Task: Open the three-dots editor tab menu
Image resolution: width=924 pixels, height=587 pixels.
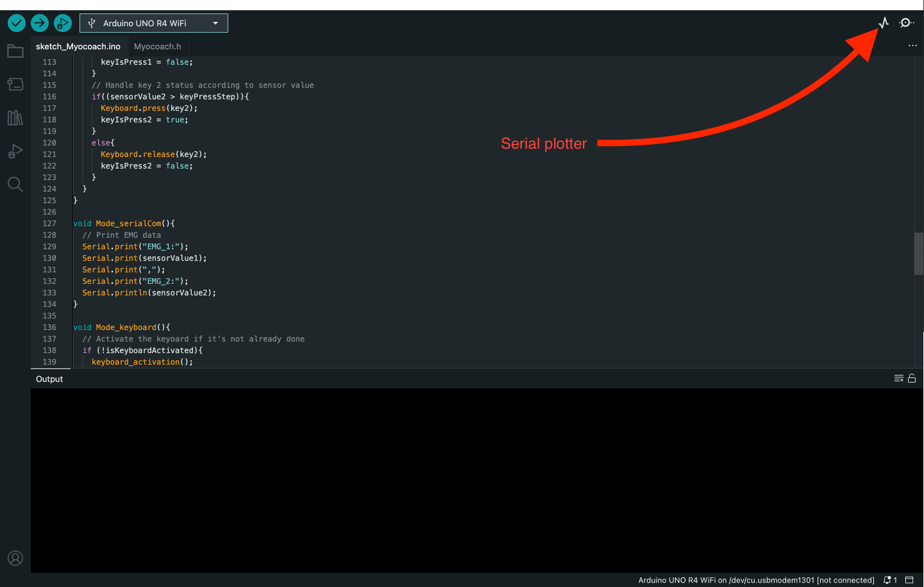Action: 912,46
